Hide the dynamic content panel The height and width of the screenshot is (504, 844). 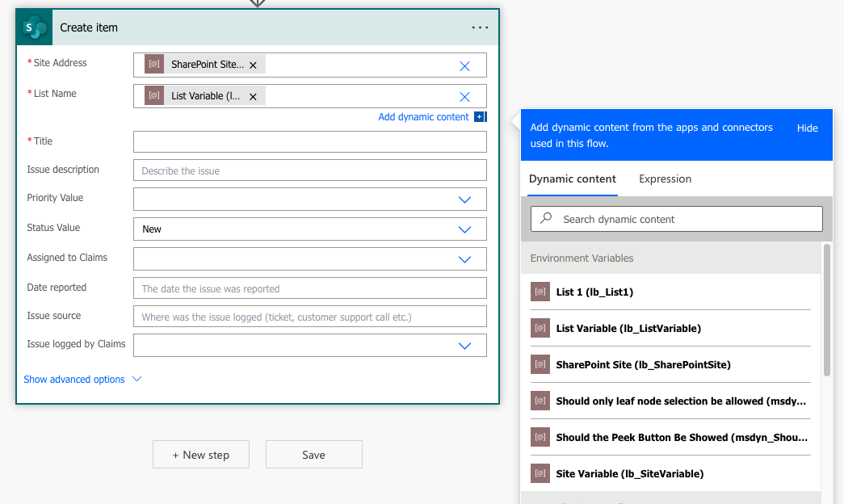(807, 128)
